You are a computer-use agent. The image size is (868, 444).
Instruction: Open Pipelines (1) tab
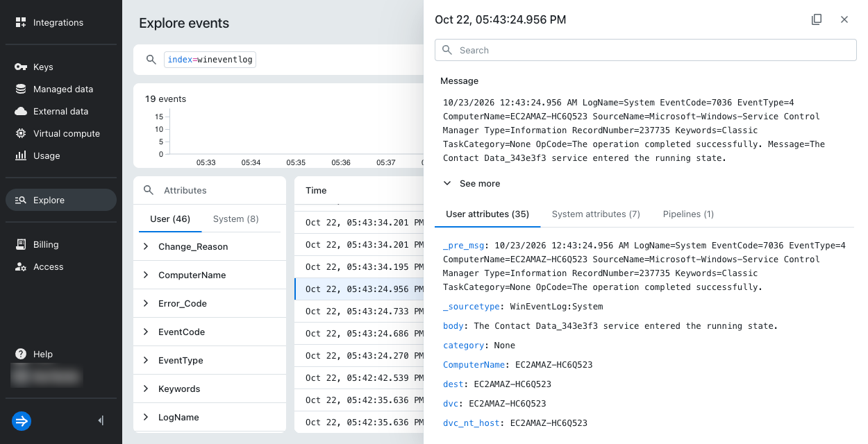688,214
